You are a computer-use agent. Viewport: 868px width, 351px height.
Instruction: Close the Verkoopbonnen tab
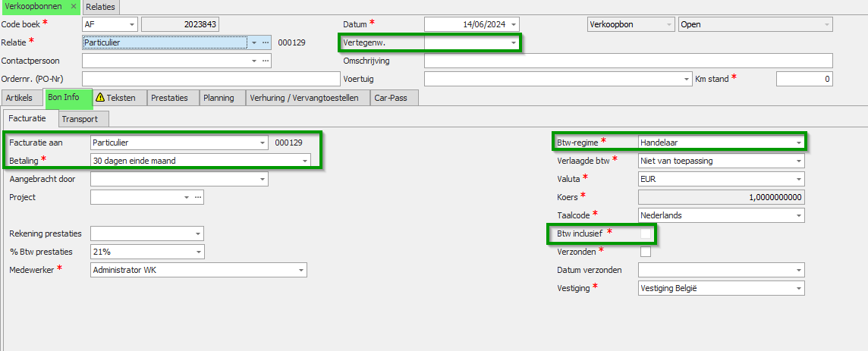(74, 6)
